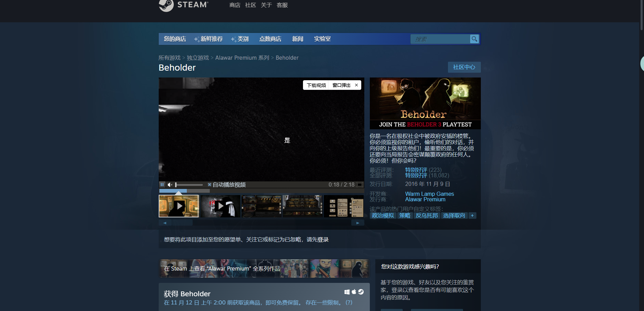
Task: Select the second trailer thumbnail
Action: (220, 206)
